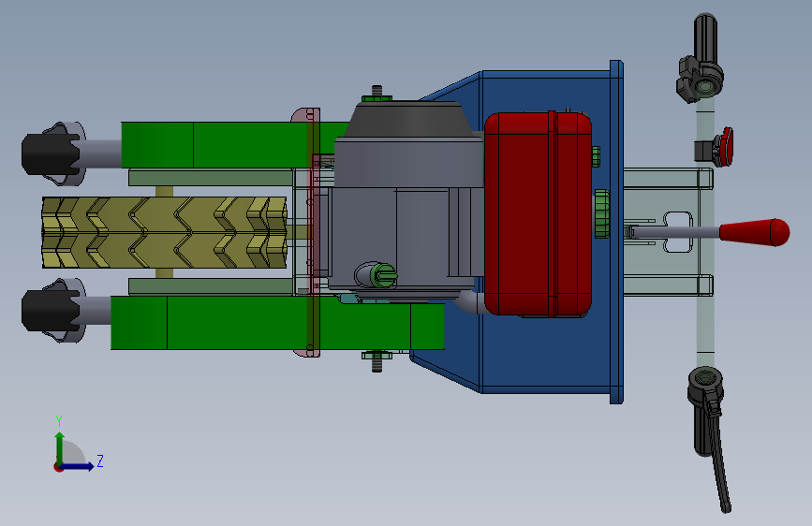This screenshot has width=812, height=526.
Task: Select the black engine top cover
Action: click(x=408, y=119)
